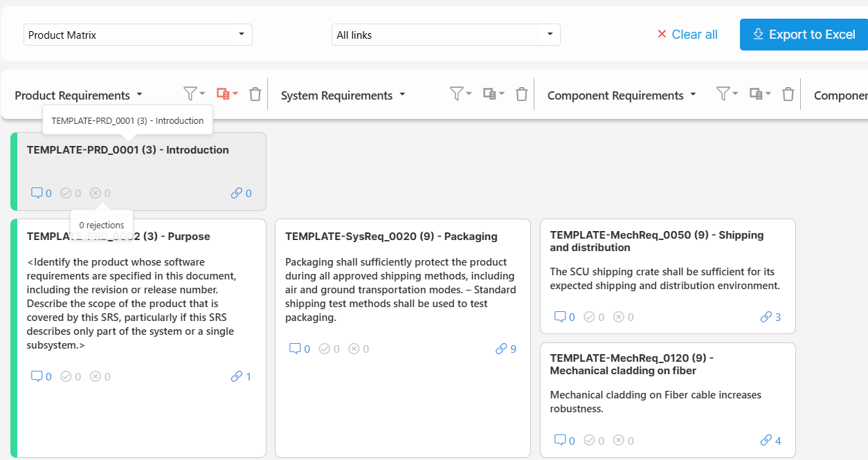868x460 pixels.
Task: Remove the System Requirements column
Action: [x=522, y=94]
